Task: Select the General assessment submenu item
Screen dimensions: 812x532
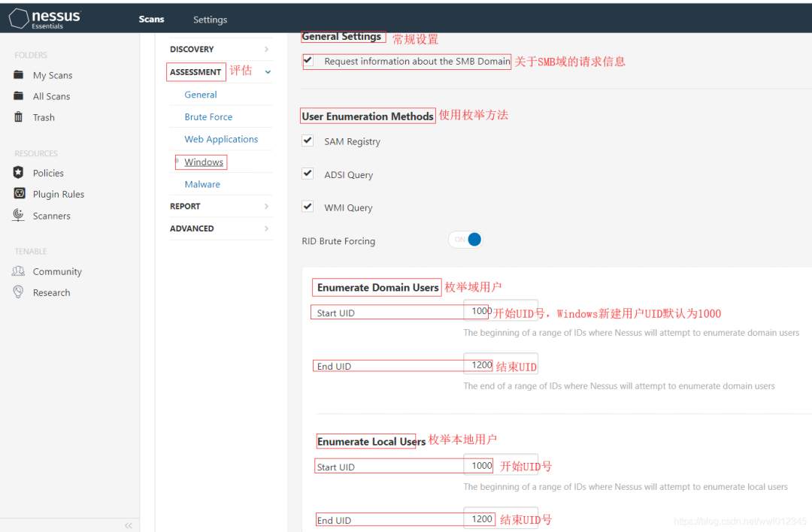Action: click(x=201, y=95)
